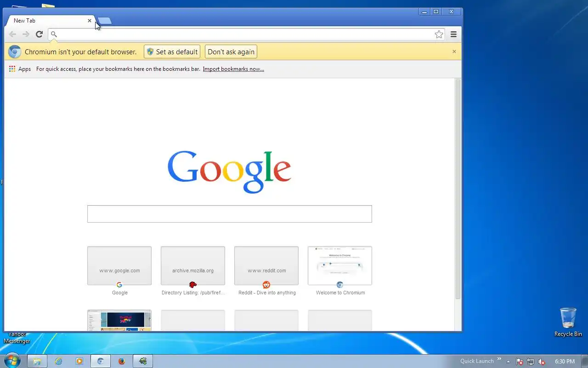588x368 pixels.
Task: Click the Chromium favicon under fourth tile
Action: click(x=340, y=285)
